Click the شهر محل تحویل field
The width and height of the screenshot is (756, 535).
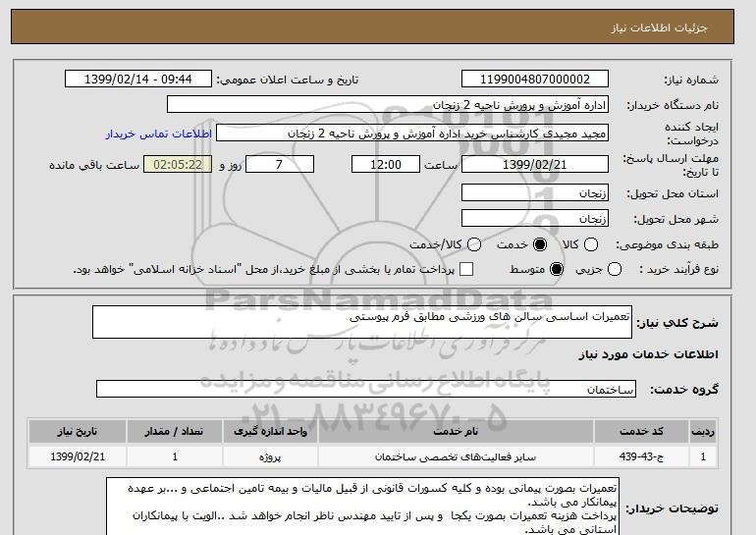click(535, 218)
